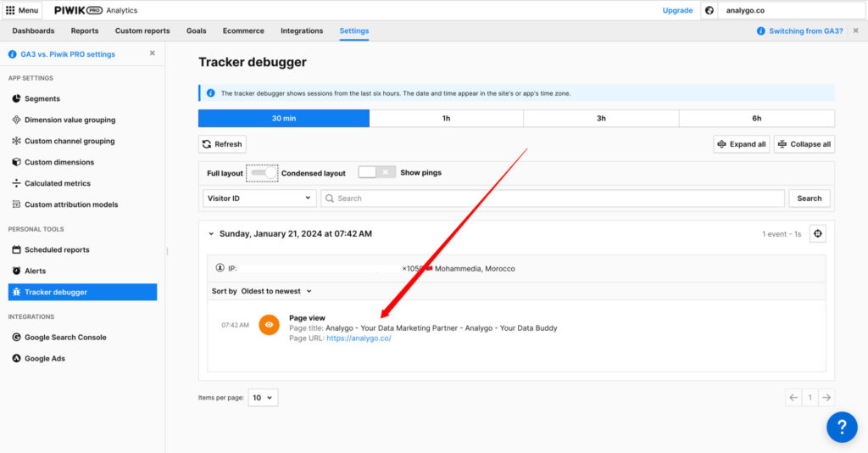Viewport: 868px width, 453px height.
Task: Switch between Full and Condensed layout toggle
Action: coord(263,173)
